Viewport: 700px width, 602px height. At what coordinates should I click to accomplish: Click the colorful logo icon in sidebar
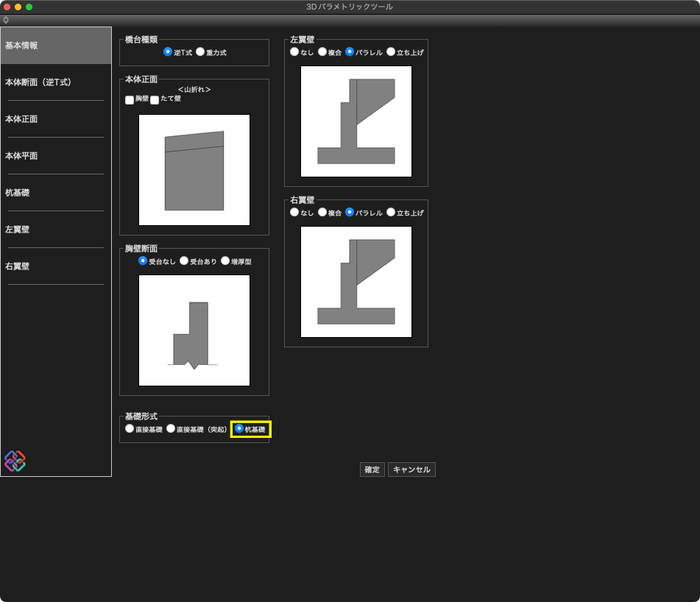coord(15,461)
